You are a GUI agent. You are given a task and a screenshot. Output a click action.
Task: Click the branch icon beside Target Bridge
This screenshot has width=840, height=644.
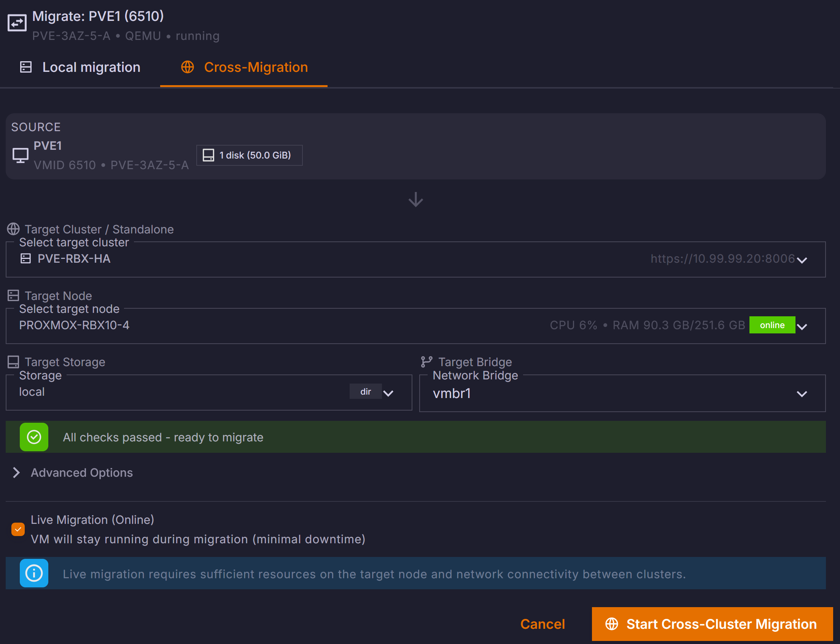click(426, 362)
